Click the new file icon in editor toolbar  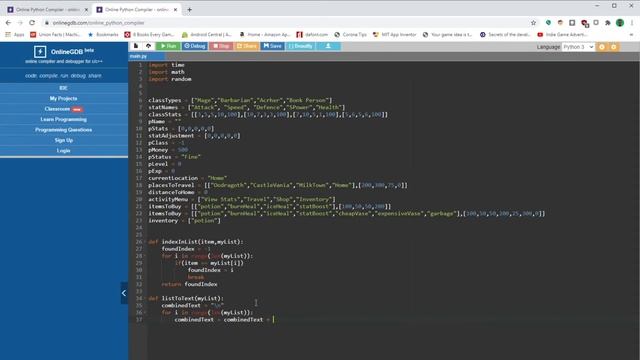[136, 46]
